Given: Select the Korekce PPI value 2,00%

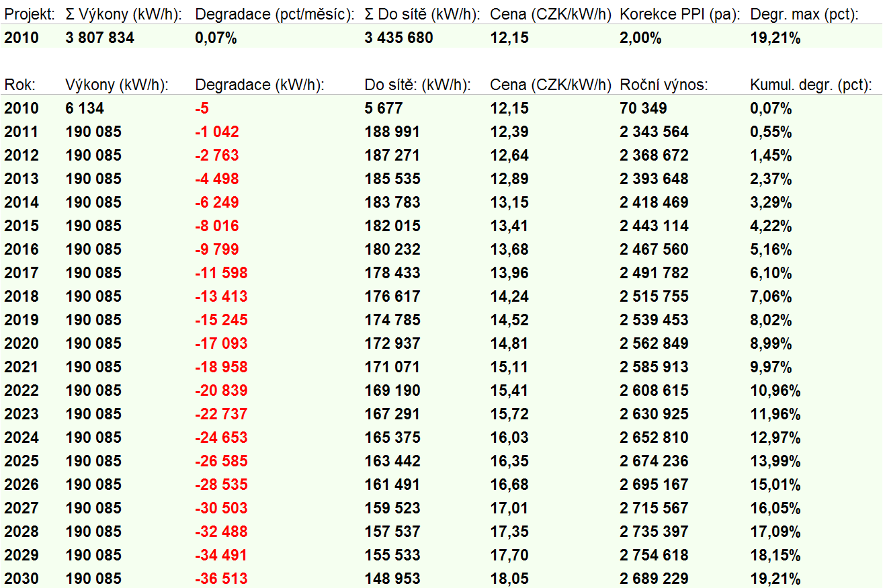Looking at the screenshot, I should [x=640, y=38].
